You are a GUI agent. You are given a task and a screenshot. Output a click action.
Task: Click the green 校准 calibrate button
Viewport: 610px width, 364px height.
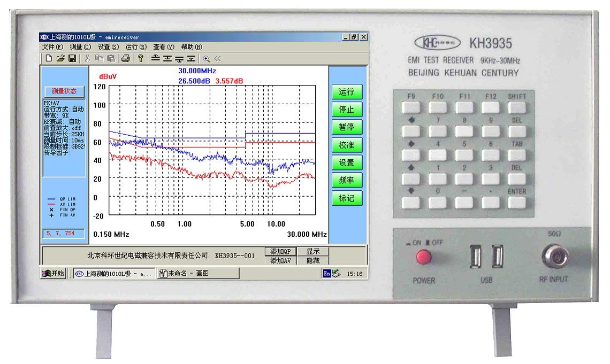point(347,145)
